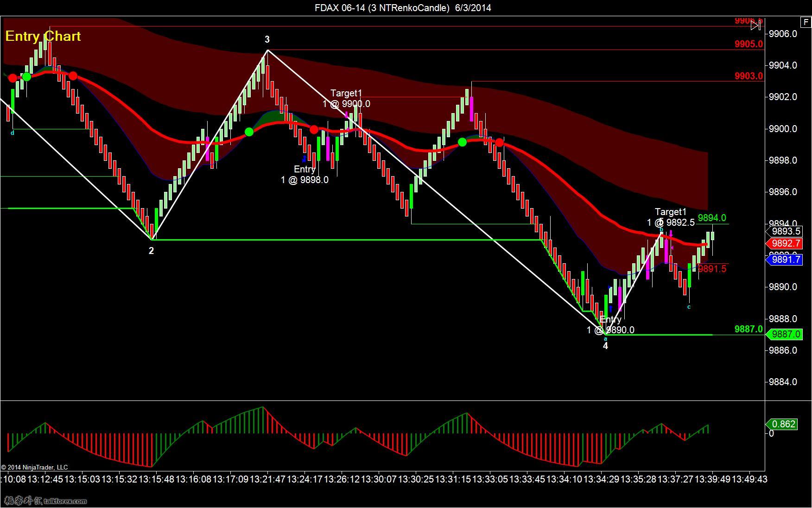This screenshot has width=812, height=508.
Task: Click the zero-line label of the oscillator panel
Action: click(x=771, y=434)
